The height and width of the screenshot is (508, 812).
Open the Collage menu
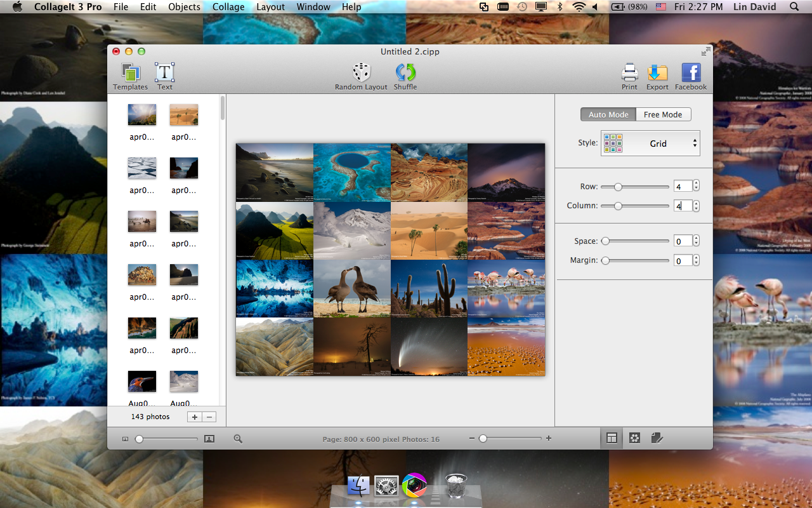(x=228, y=7)
